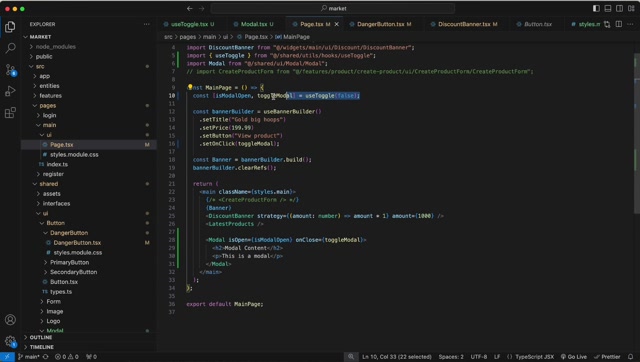Open errors and warnings indicator
The image size is (640, 362).
tap(67, 357)
